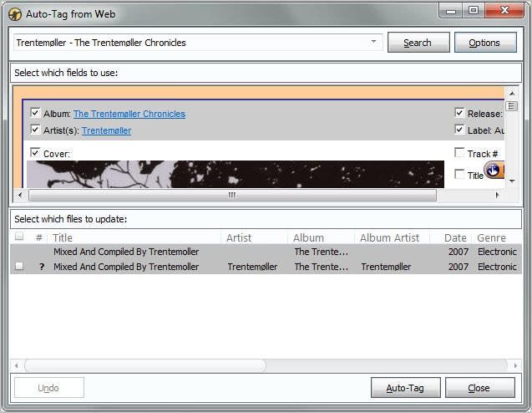Sort by the Date column header
The image size is (532, 413).
(451, 237)
